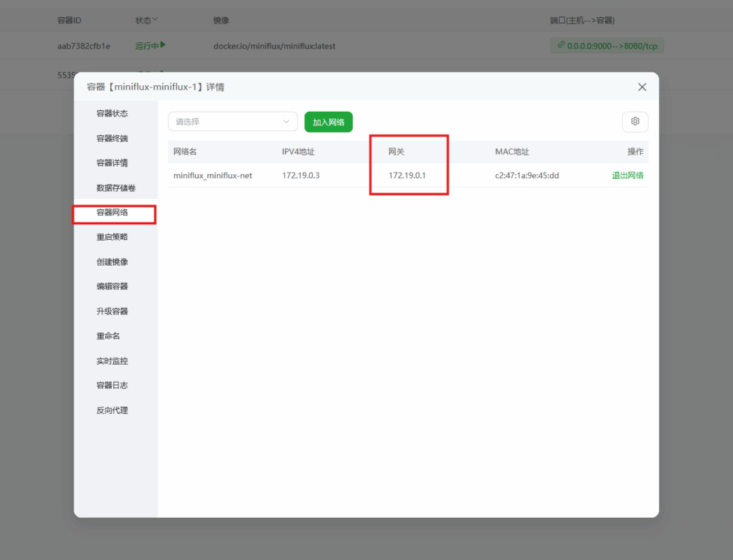Click the gear settings icon in dialog
The image size is (733, 560).
635,122
